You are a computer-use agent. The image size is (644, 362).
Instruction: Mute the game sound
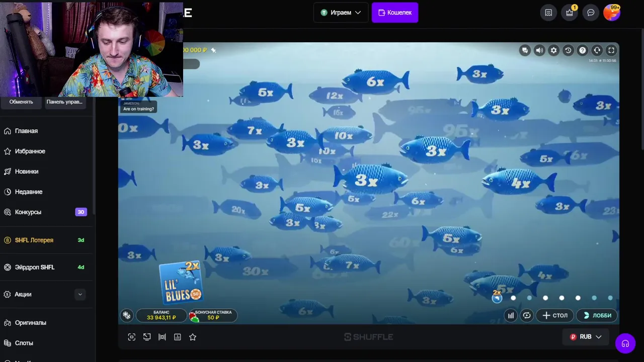[539, 50]
